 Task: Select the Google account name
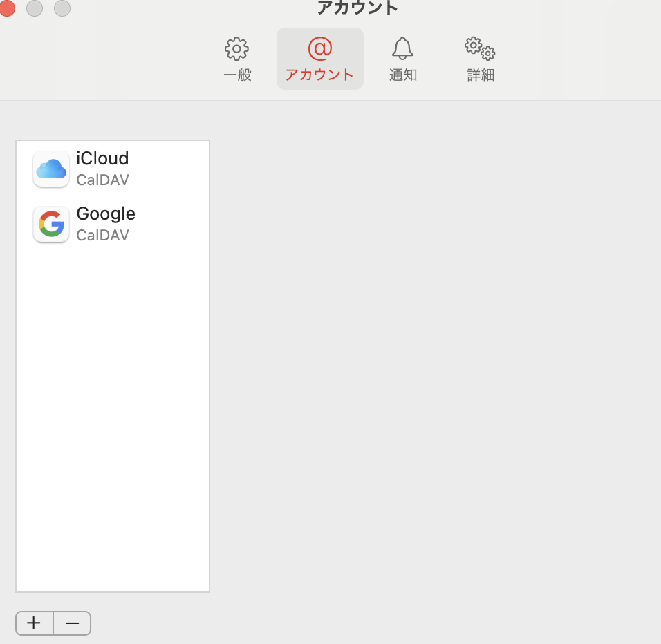coord(106,214)
